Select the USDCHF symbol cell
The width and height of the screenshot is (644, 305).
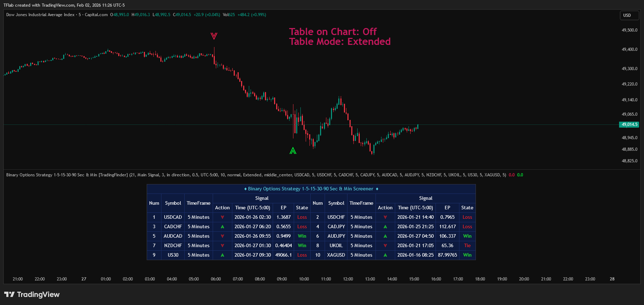pyautogui.click(x=336, y=217)
